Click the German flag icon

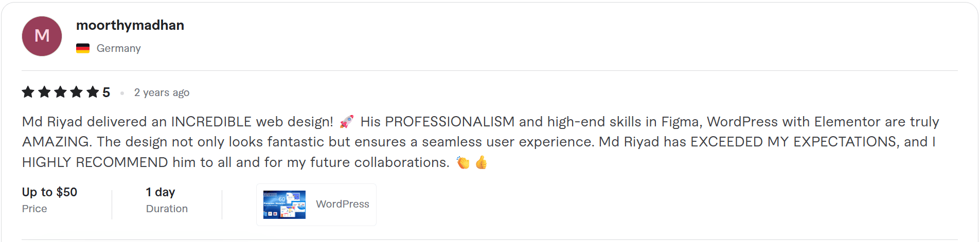[83, 48]
